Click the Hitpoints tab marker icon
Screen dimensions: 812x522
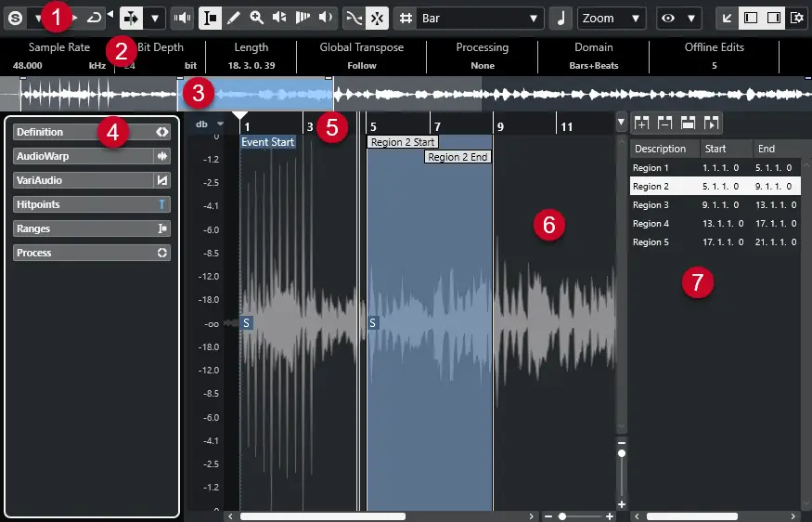pyautogui.click(x=162, y=204)
